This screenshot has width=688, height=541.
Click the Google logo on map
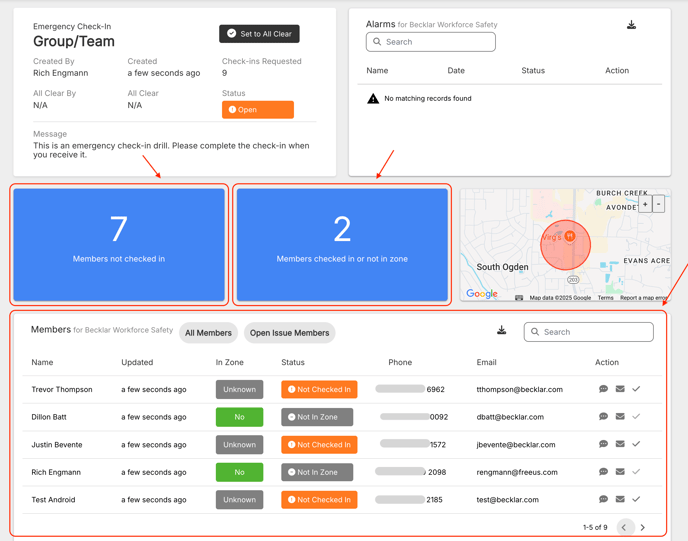coord(482,294)
